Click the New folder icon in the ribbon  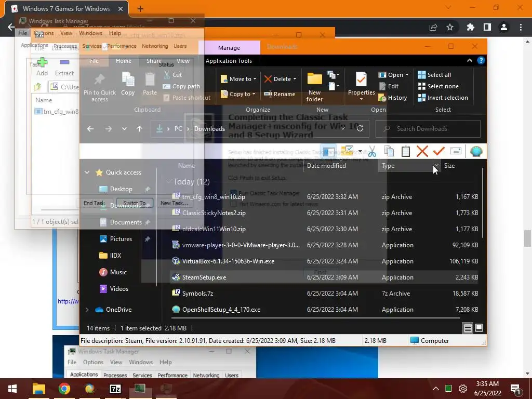(314, 79)
